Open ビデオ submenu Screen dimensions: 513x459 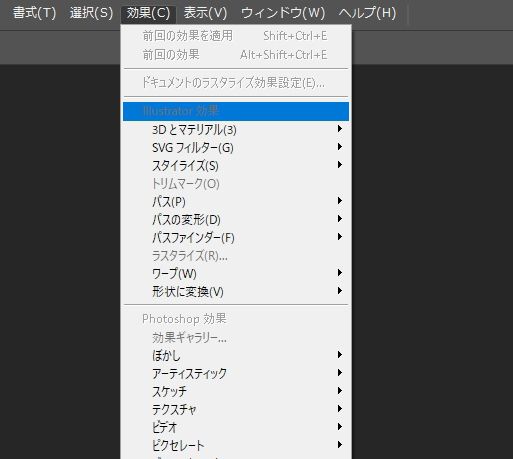click(236, 428)
